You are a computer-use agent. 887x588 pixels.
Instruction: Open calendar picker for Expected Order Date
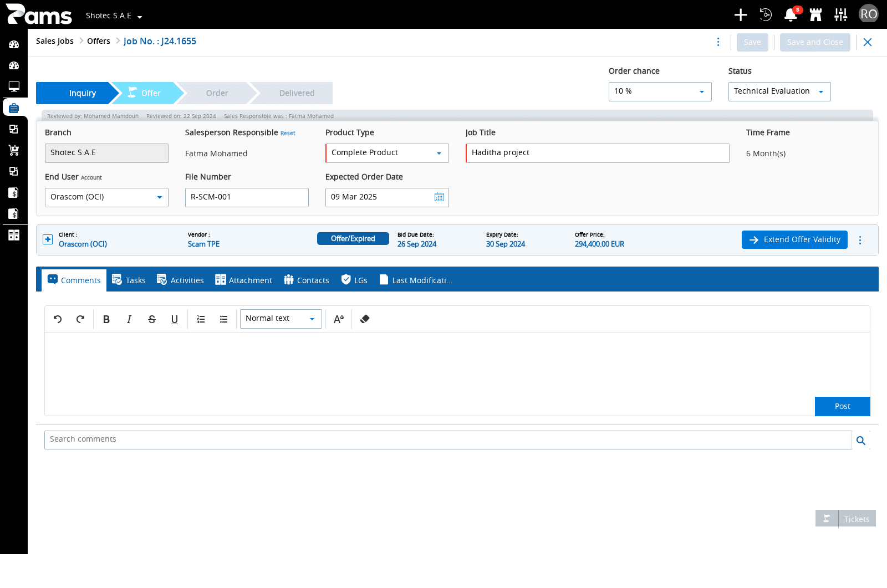[x=439, y=197]
